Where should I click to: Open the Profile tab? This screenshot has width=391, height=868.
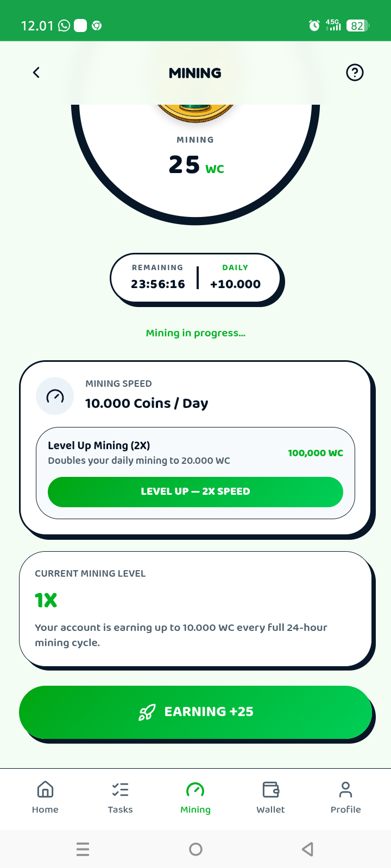point(345,797)
